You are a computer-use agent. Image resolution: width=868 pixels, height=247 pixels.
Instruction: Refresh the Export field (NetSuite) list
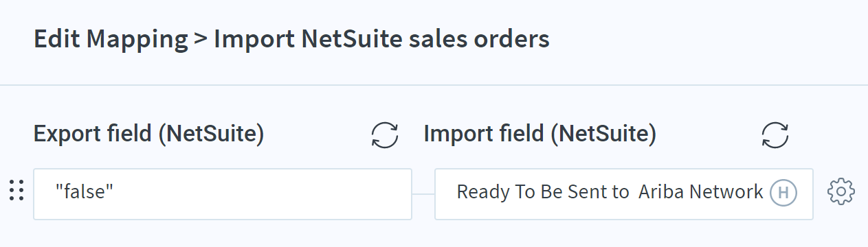point(385,134)
